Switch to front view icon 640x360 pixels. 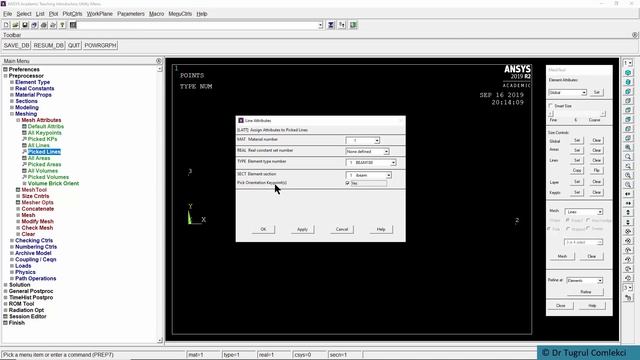(x=628, y=91)
